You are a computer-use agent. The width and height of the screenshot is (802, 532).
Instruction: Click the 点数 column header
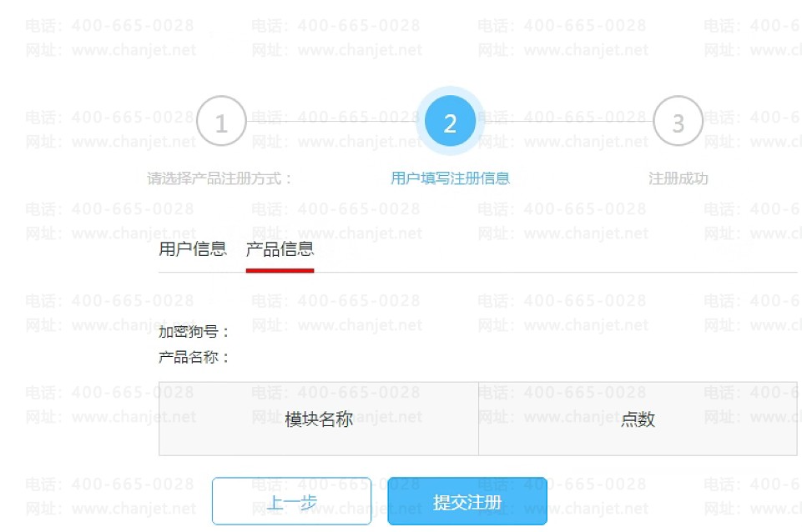pyautogui.click(x=638, y=419)
